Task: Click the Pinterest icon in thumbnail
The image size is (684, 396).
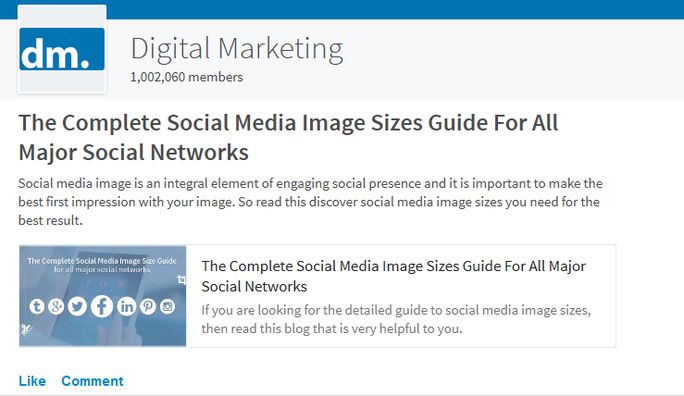Action: click(x=148, y=307)
